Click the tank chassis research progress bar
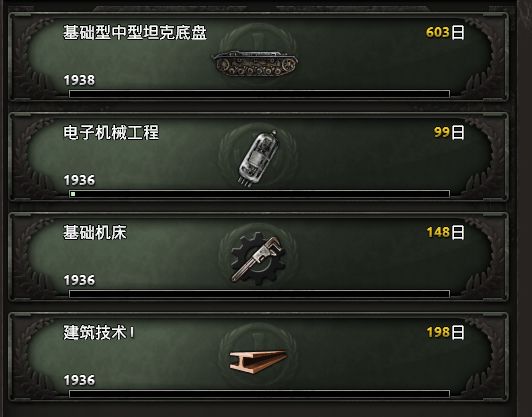532x417 pixels. [x=260, y=94]
